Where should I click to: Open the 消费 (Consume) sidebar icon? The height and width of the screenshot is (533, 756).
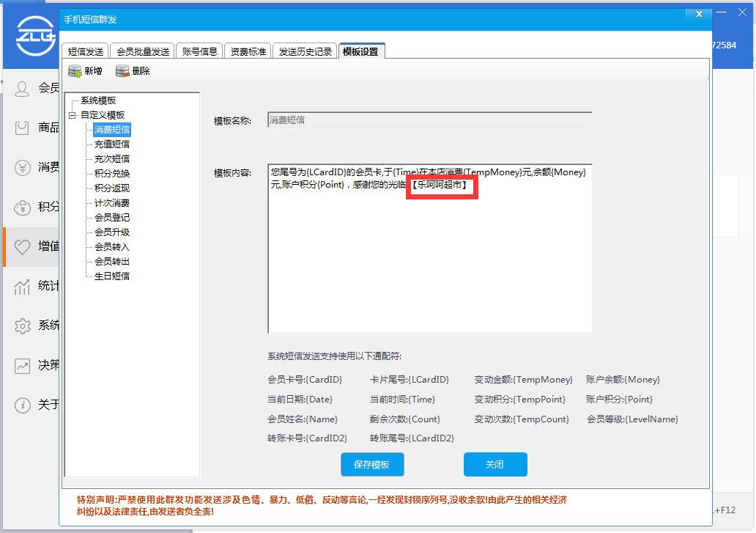click(x=22, y=167)
